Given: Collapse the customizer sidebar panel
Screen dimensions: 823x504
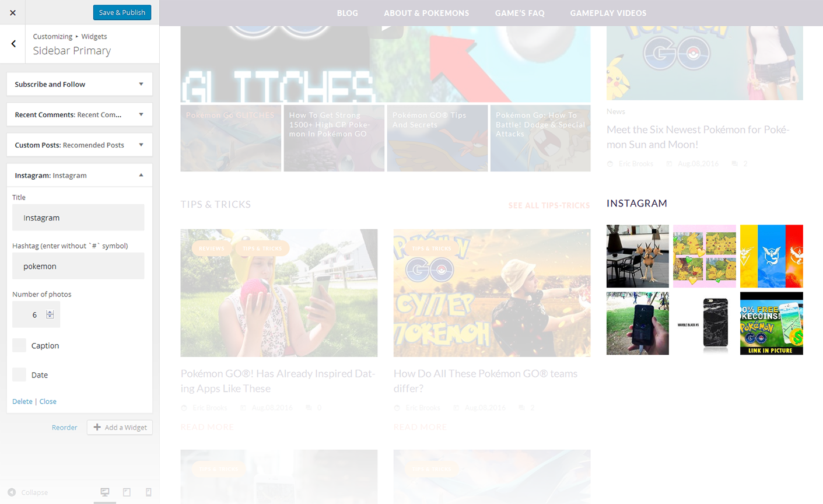Looking at the screenshot, I should pyautogui.click(x=28, y=492).
